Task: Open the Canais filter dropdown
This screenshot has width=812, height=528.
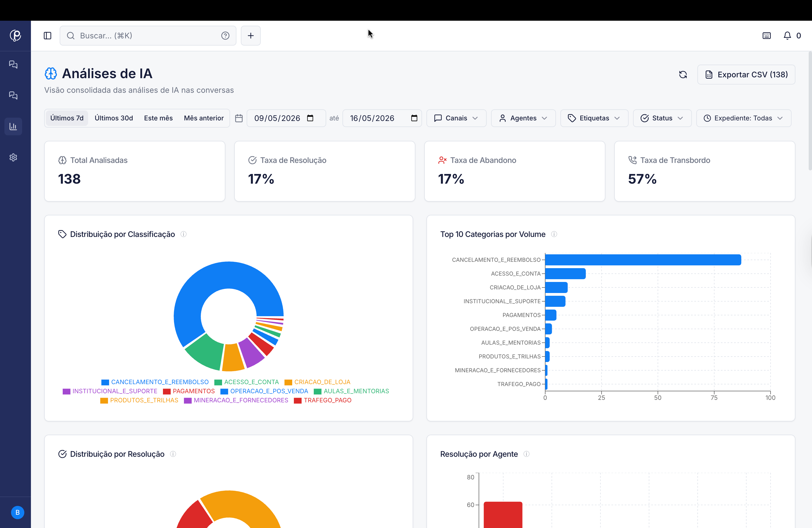Action: (456, 118)
